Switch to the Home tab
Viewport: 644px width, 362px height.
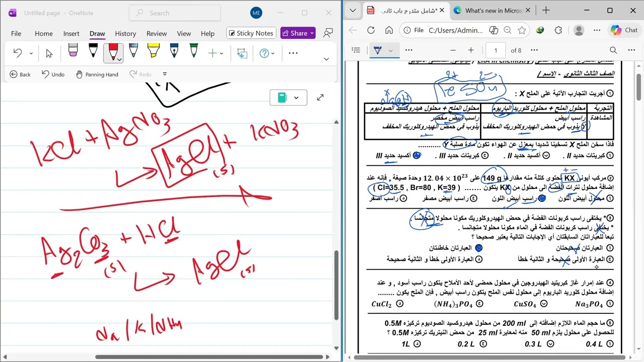tap(44, 33)
